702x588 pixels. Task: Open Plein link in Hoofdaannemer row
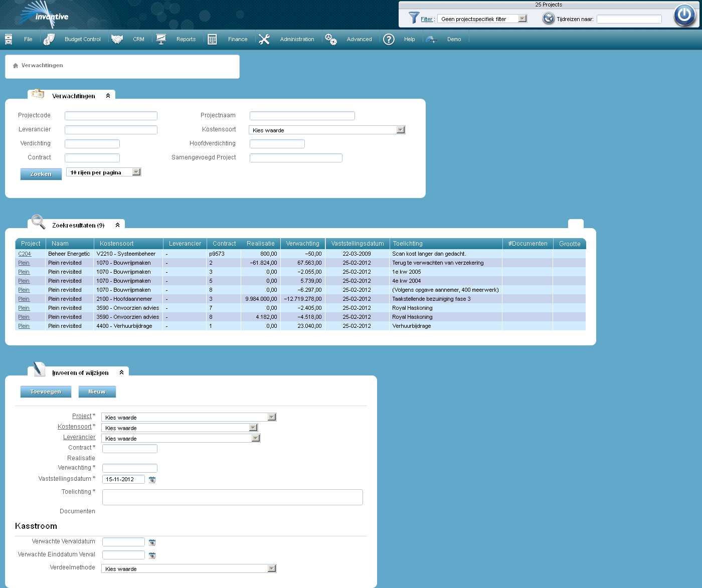point(24,299)
